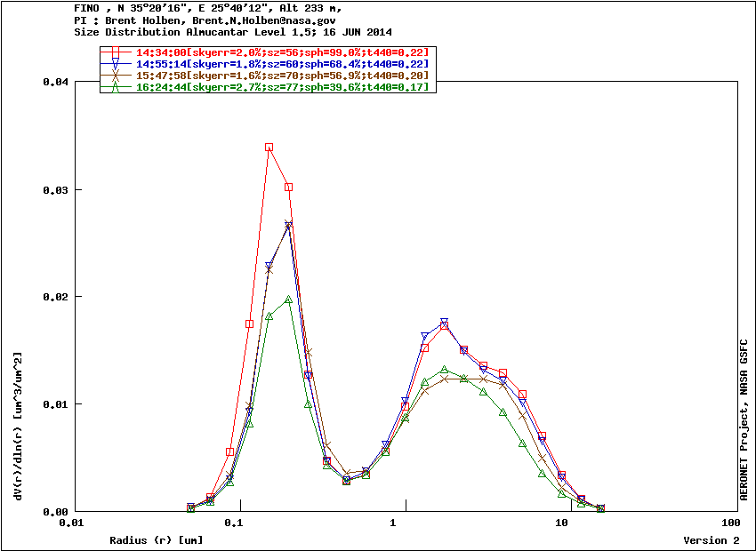Select the 16:24:44 legend entry text

(x=282, y=87)
